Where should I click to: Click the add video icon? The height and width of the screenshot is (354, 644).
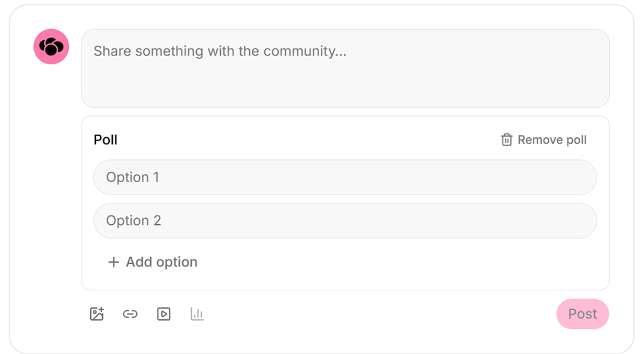click(163, 314)
